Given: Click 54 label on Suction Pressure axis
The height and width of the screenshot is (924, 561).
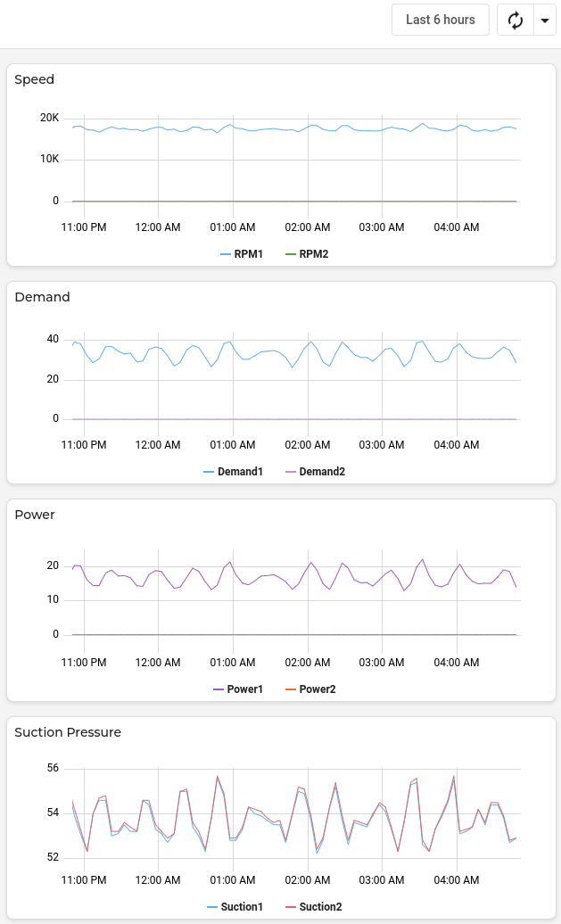Looking at the screenshot, I should [53, 813].
